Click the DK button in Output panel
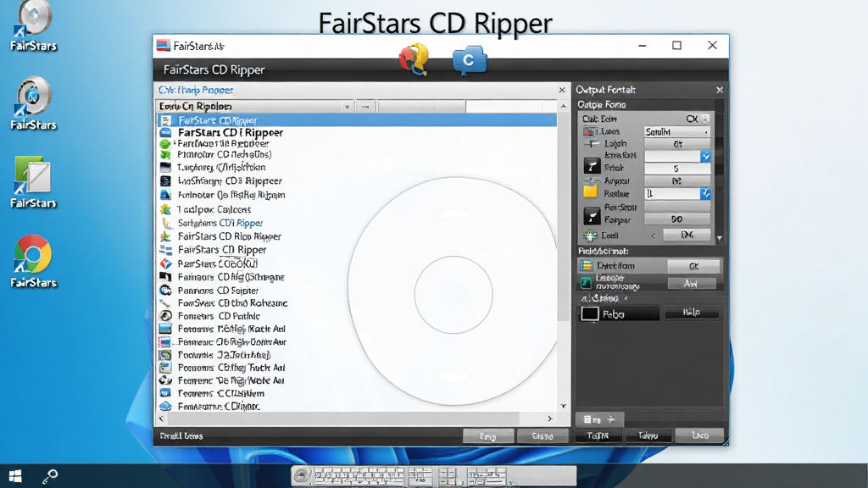The image size is (868, 488). [687, 236]
